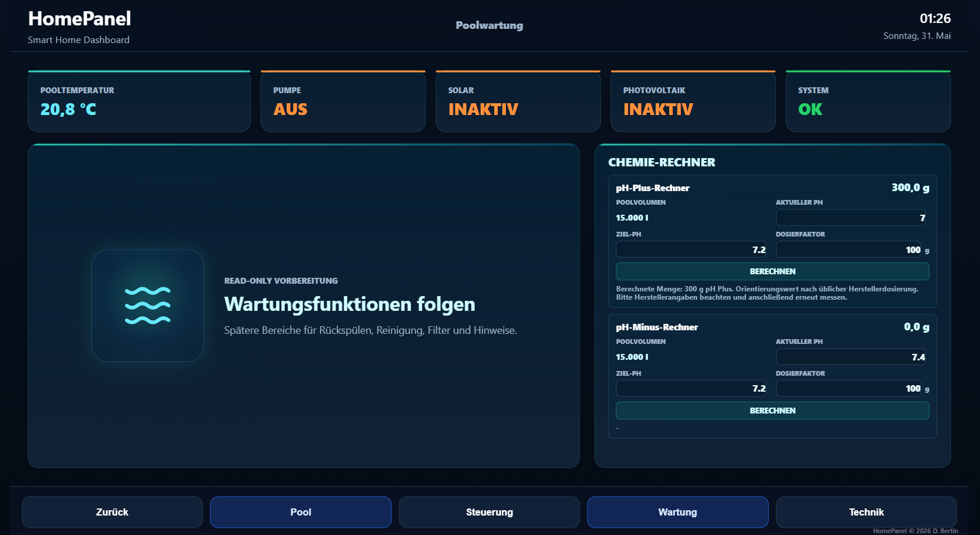Focus the Aktueller pH field in pH-Plus-Rechner
Screen dimensions: 980x535
pos(851,218)
